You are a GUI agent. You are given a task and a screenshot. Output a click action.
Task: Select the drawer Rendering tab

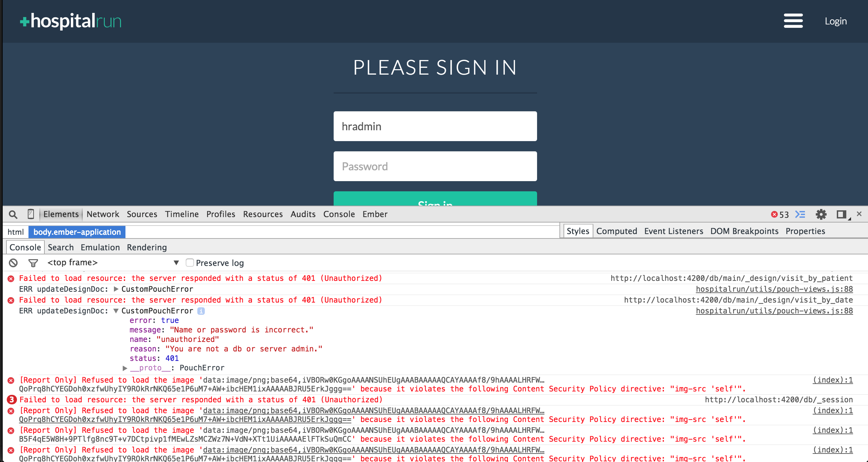pyautogui.click(x=147, y=247)
